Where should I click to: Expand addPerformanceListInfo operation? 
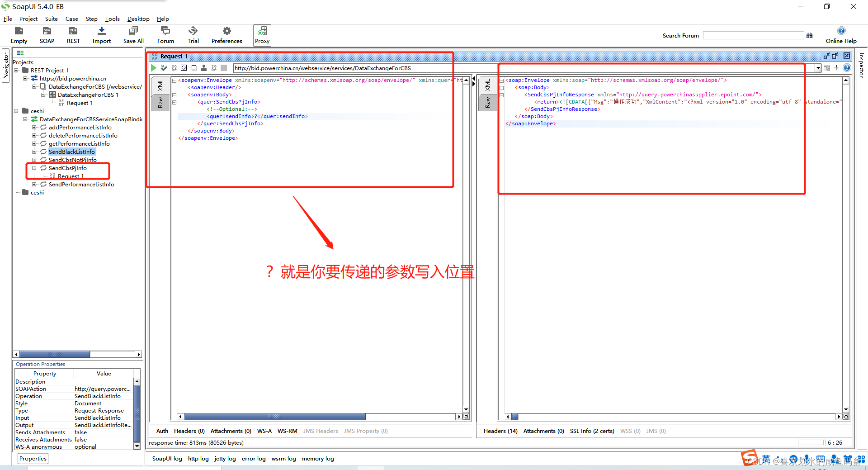click(34, 127)
